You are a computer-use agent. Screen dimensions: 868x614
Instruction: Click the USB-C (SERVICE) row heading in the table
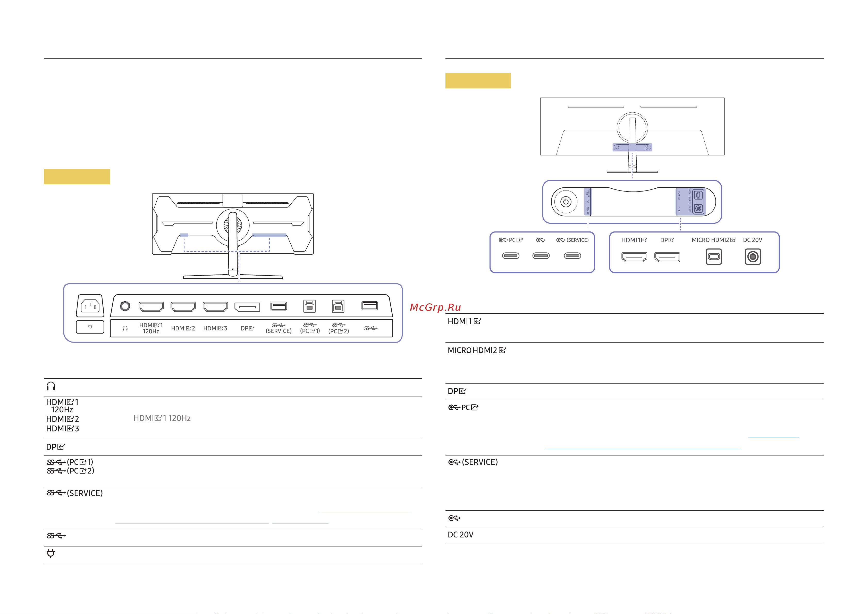473,462
